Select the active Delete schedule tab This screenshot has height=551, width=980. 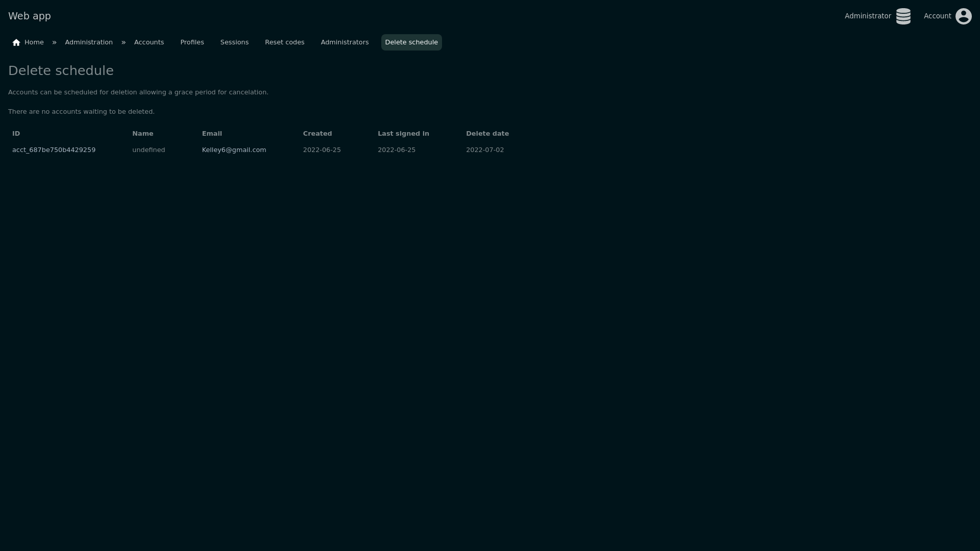[411, 42]
